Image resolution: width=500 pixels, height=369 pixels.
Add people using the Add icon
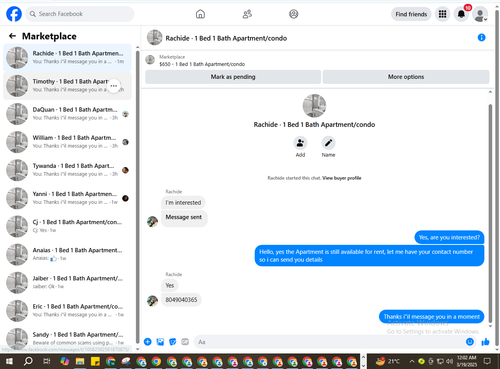click(300, 143)
